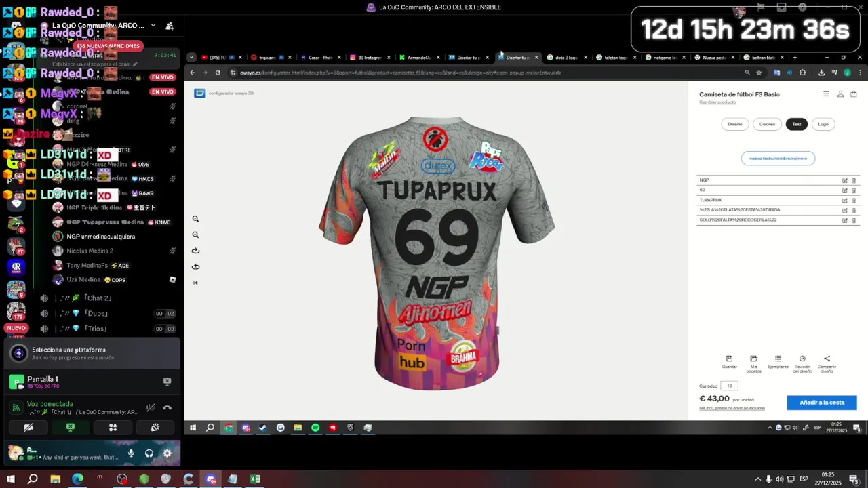Switch to the Logo tab

coord(823,124)
